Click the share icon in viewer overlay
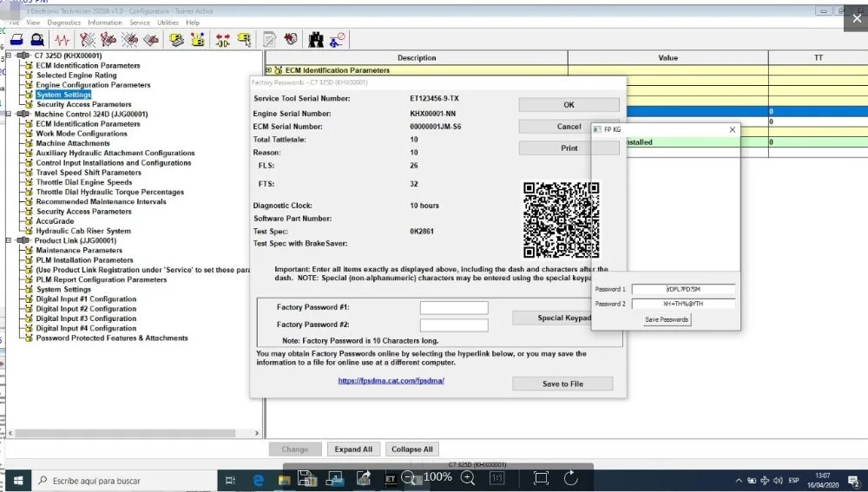Viewport: 868px width, 492px height. coord(364,478)
